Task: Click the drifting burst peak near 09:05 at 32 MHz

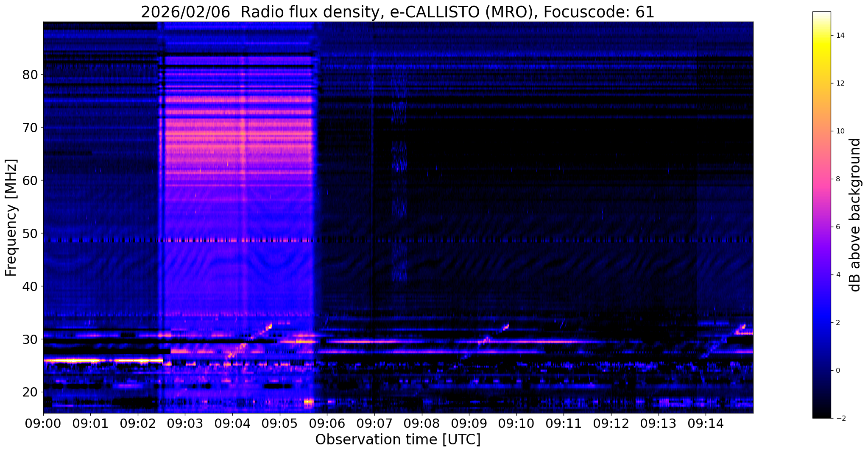Action: click(x=269, y=326)
